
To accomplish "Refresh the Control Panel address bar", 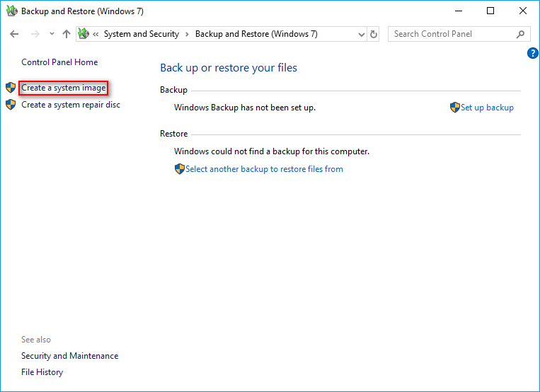I will tap(374, 34).
